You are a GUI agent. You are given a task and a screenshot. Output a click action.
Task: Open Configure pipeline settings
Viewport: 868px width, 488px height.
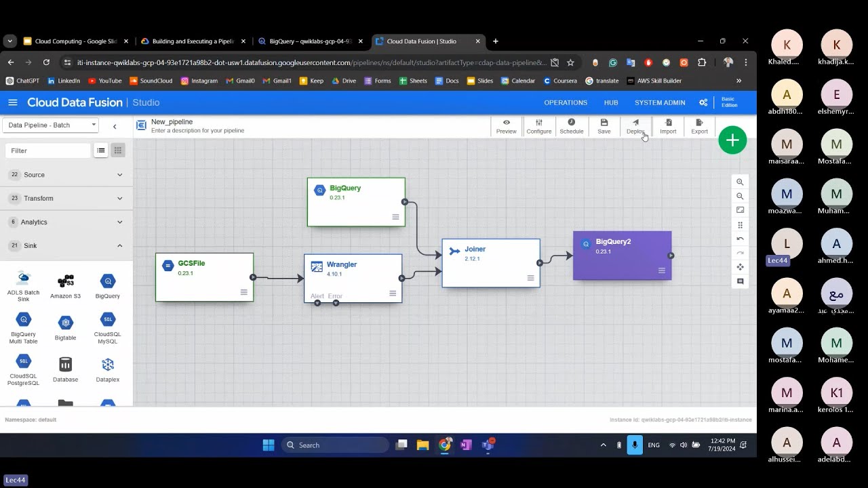click(x=539, y=126)
